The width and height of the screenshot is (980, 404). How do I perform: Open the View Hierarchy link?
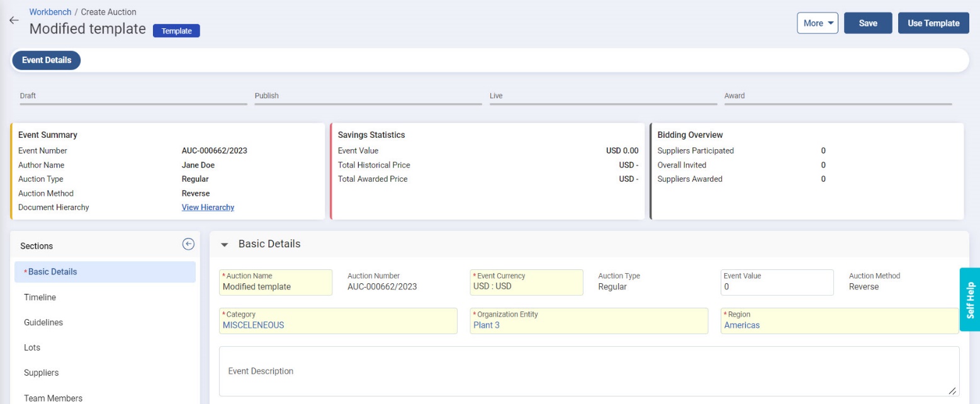click(x=208, y=208)
